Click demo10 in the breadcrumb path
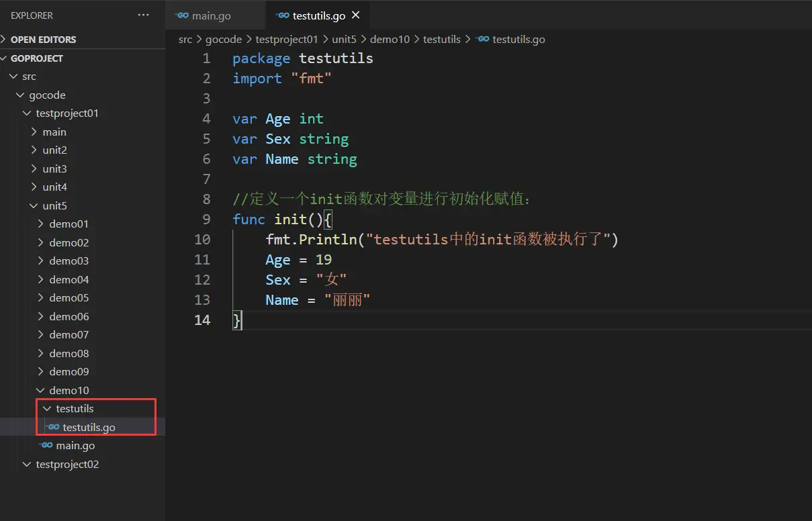Image resolution: width=812 pixels, height=521 pixels. (390, 39)
